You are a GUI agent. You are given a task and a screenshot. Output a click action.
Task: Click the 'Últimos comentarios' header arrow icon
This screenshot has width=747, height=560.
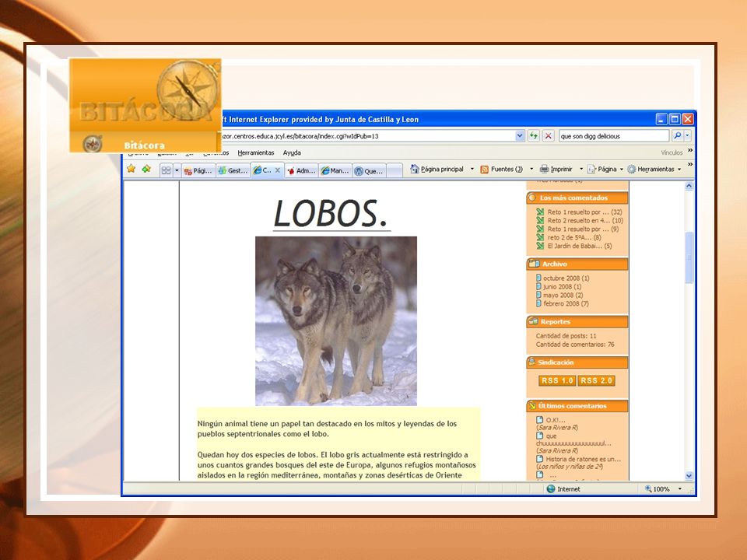pyautogui.click(x=532, y=406)
